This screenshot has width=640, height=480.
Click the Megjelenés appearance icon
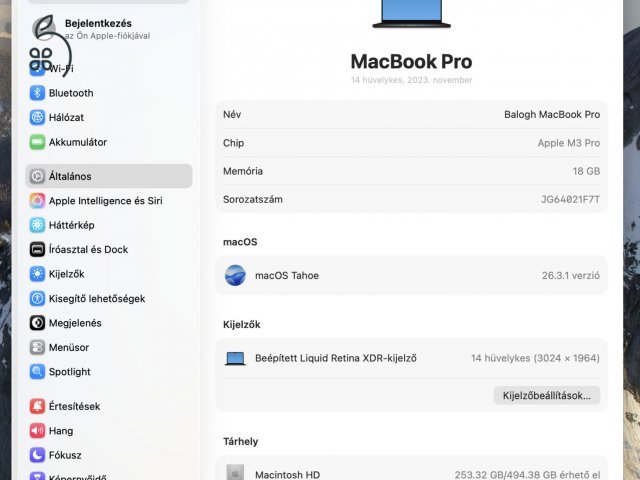pyautogui.click(x=37, y=323)
